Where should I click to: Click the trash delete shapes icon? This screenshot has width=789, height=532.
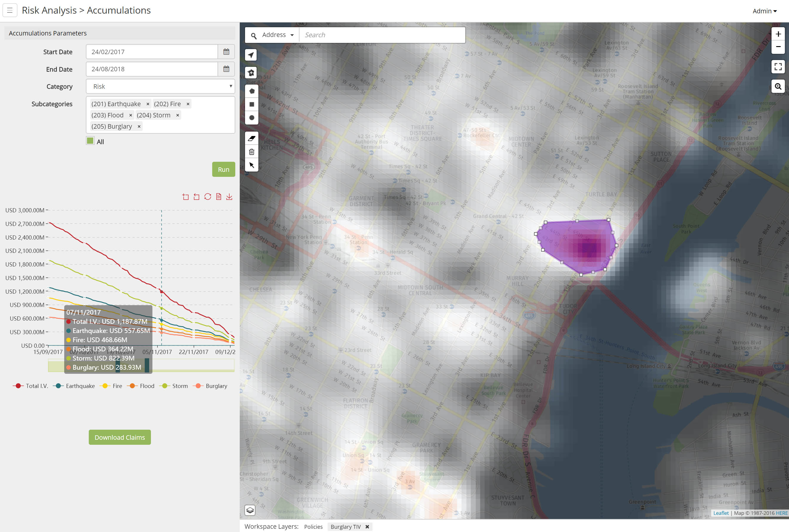pos(252,152)
